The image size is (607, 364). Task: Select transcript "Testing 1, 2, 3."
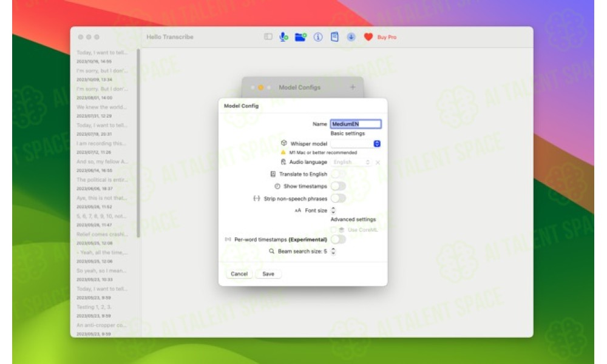pos(102,311)
